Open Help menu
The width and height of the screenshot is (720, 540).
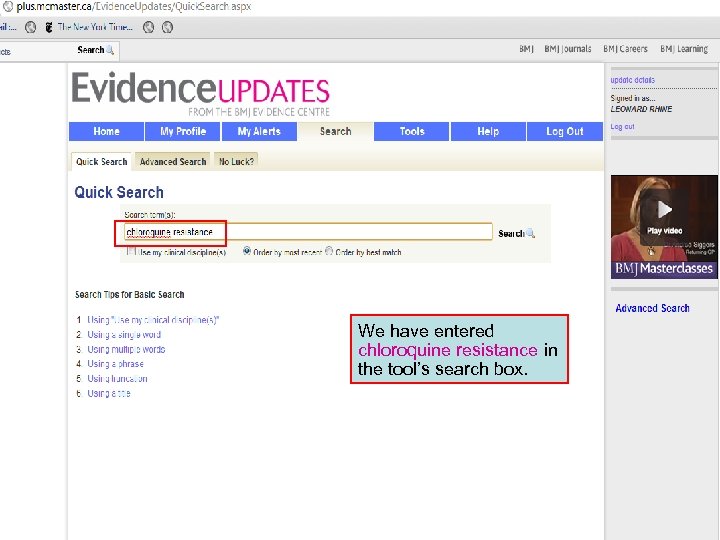[x=488, y=131]
